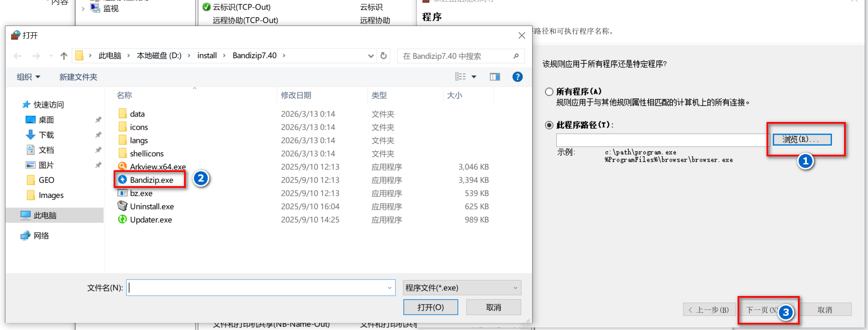Open the recent locations dropdown arrow
Viewport: 868px width, 330px height.
51,56
